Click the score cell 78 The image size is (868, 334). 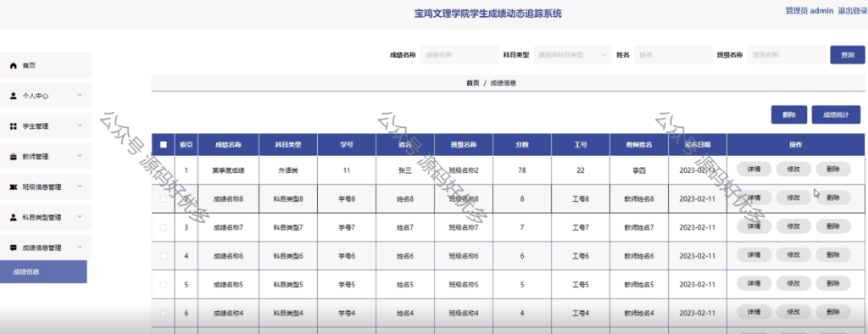[x=522, y=170]
